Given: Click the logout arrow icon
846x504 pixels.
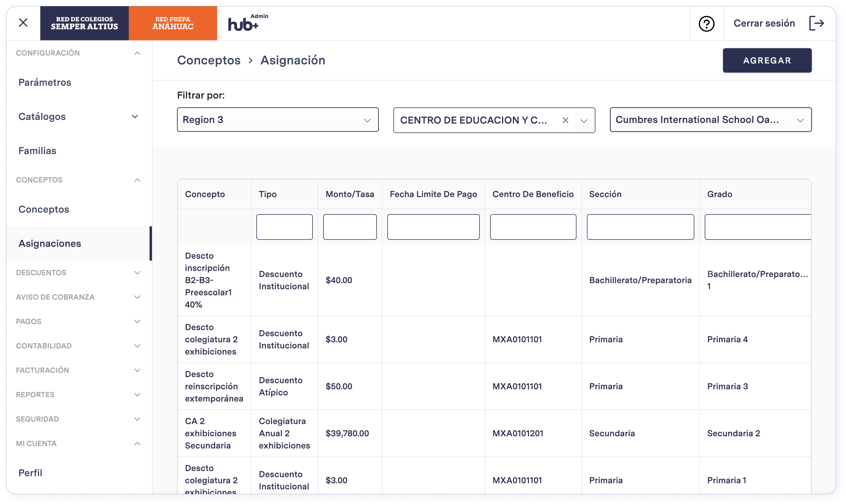Looking at the screenshot, I should [x=816, y=23].
